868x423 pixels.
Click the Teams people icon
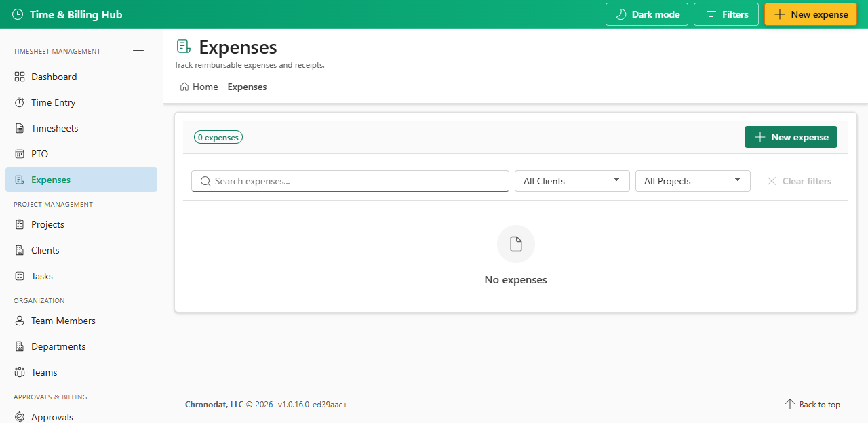[20, 372]
